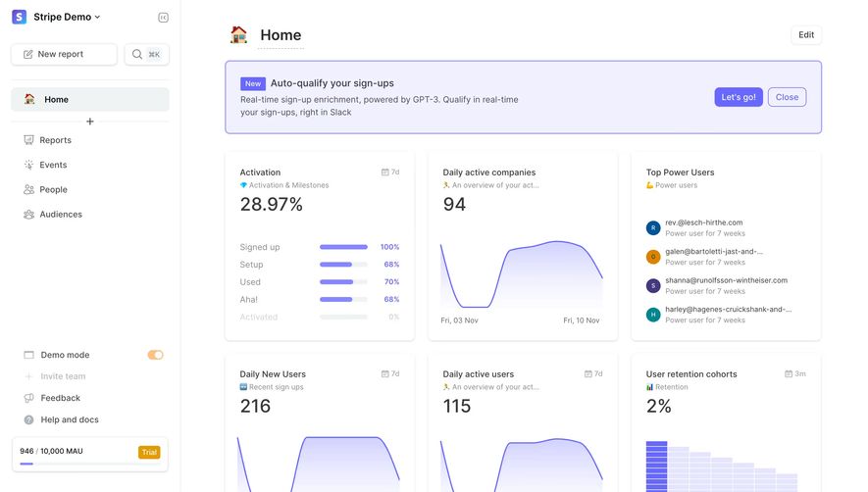Viewport: 868px width, 492px height.
Task: Open the Activation card 7d date range
Action: click(x=390, y=172)
